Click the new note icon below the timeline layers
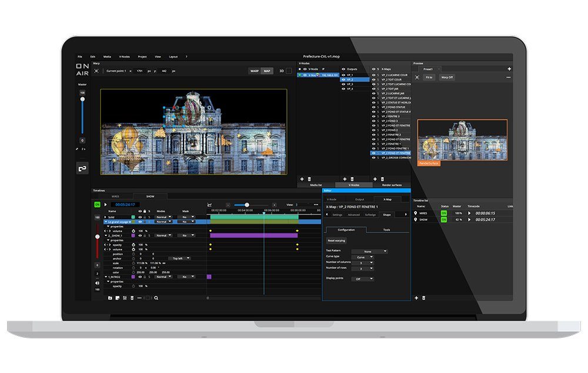This screenshot has width=588, height=373. (118, 298)
